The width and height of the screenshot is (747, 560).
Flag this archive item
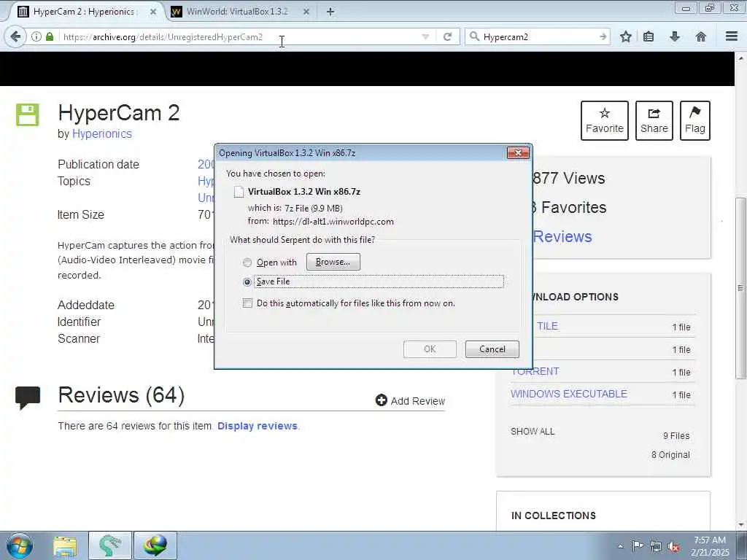695,120
